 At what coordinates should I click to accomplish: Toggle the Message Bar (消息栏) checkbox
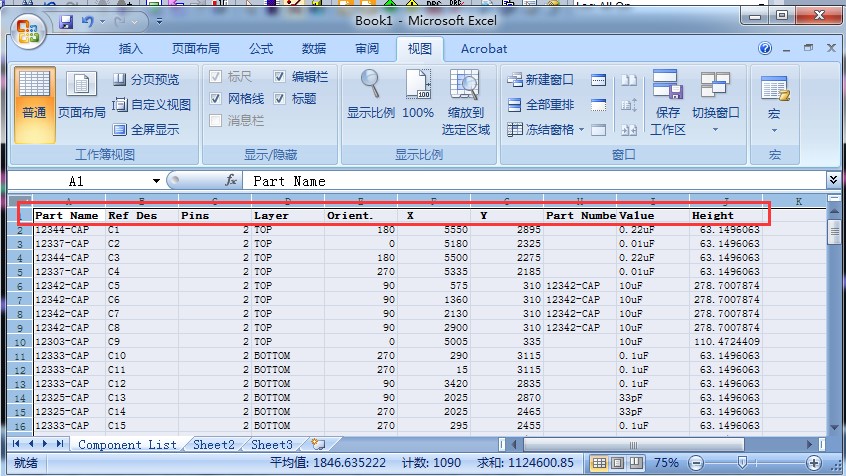[x=215, y=120]
